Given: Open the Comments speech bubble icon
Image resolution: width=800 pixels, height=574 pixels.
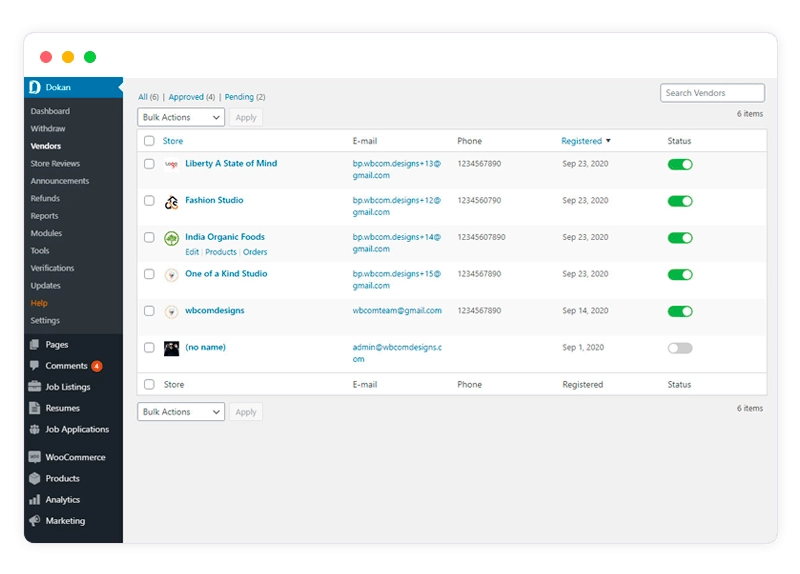Looking at the screenshot, I should pos(34,365).
